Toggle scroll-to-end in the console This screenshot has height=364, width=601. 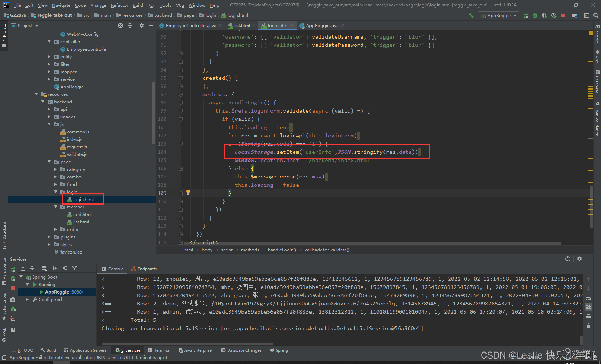588,307
